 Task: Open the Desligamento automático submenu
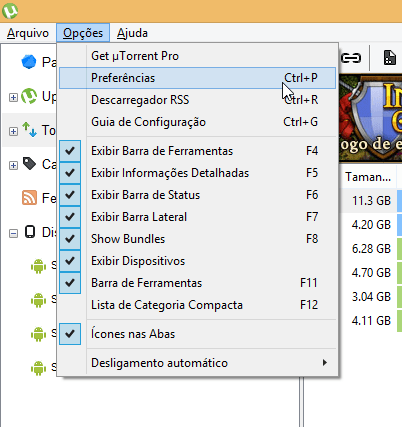pos(197,363)
